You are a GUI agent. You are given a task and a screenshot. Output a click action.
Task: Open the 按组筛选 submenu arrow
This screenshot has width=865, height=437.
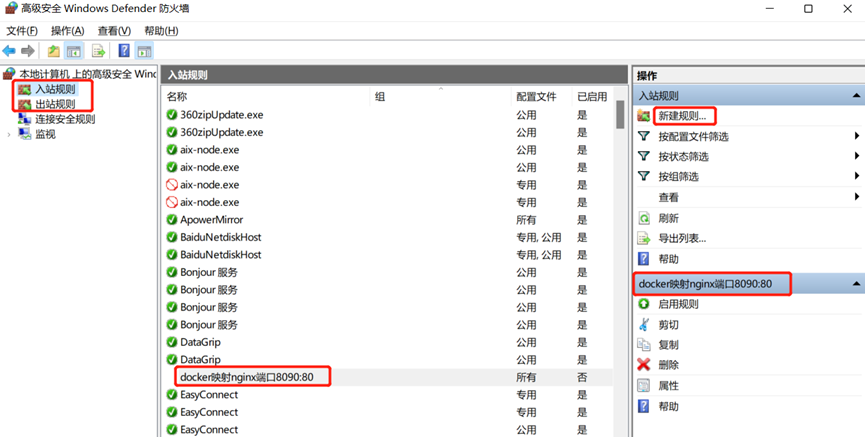coord(857,176)
